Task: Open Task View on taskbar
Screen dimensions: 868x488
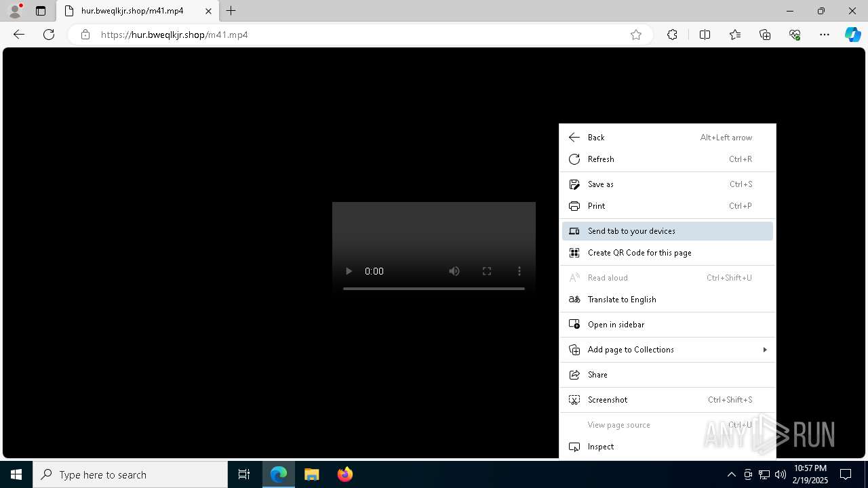Action: click(244, 474)
